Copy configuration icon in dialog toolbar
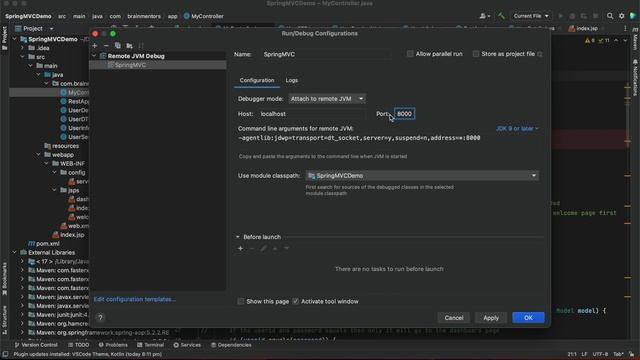The image size is (640, 360). tap(118, 46)
